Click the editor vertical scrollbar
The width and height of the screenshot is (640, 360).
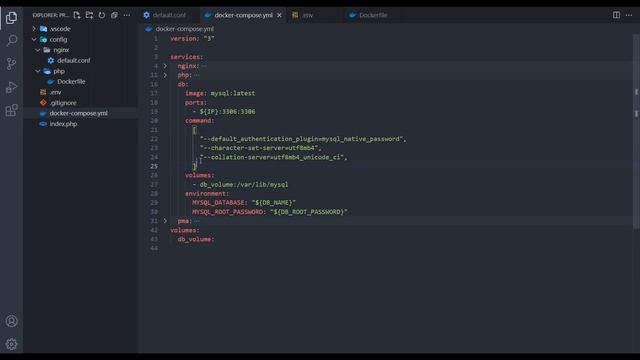point(636,131)
